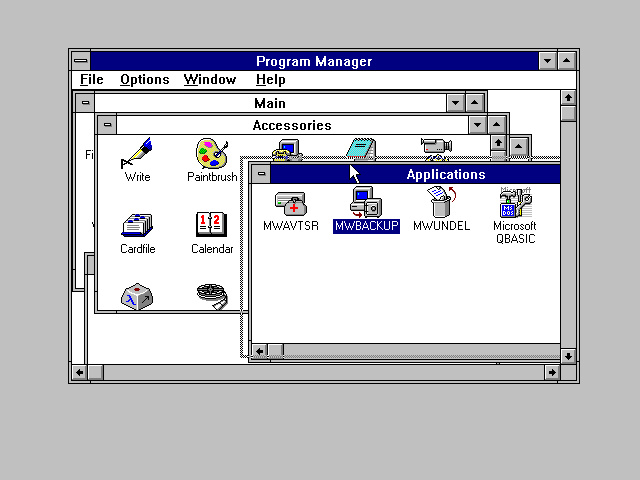Screen dimensions: 640x480
Task: Open the Program Manager control menu box
Action: (81, 61)
